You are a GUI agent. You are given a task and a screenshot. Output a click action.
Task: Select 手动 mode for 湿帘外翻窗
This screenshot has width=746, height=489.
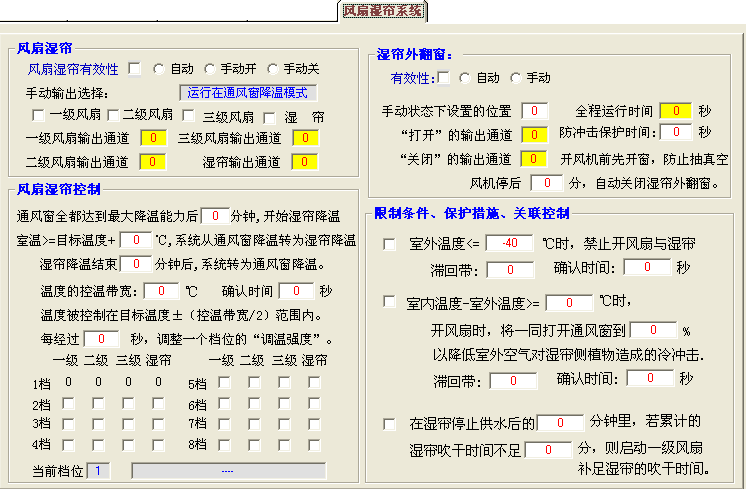(516, 78)
